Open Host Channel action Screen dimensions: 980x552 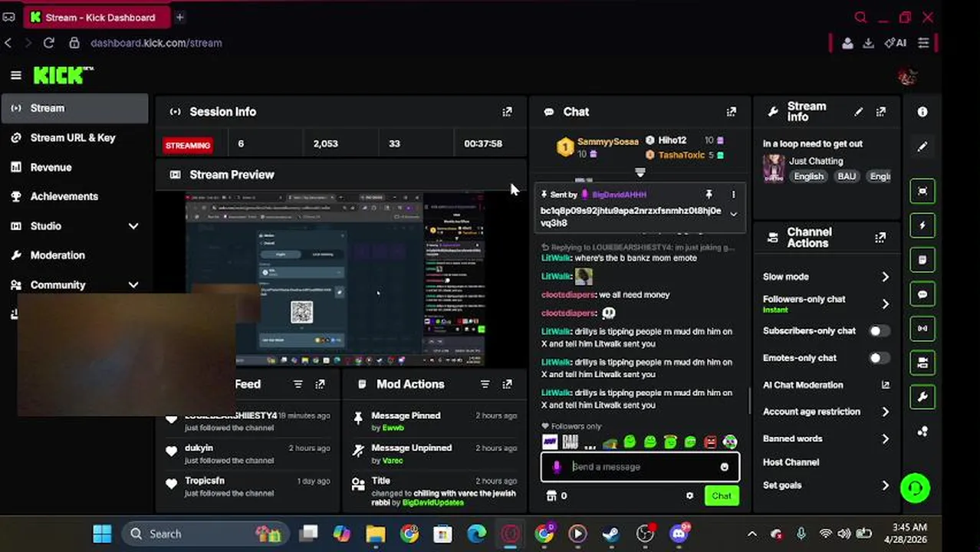(791, 462)
